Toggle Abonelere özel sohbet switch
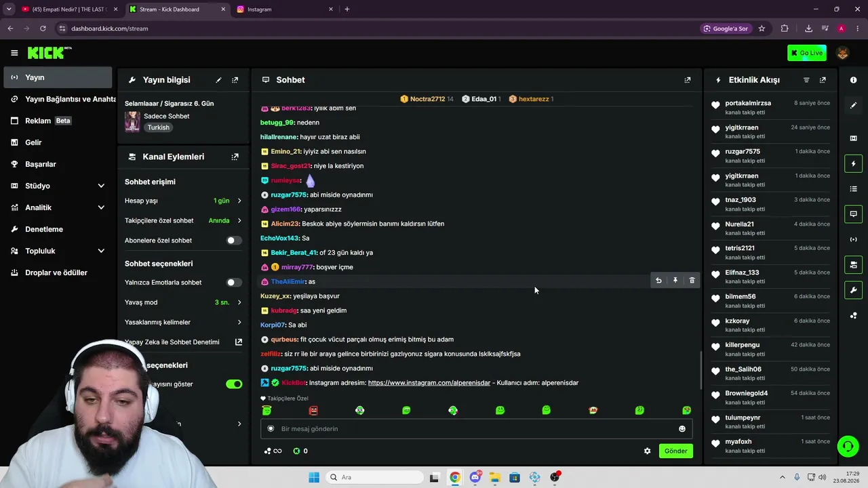The width and height of the screenshot is (868, 488). coord(234,241)
